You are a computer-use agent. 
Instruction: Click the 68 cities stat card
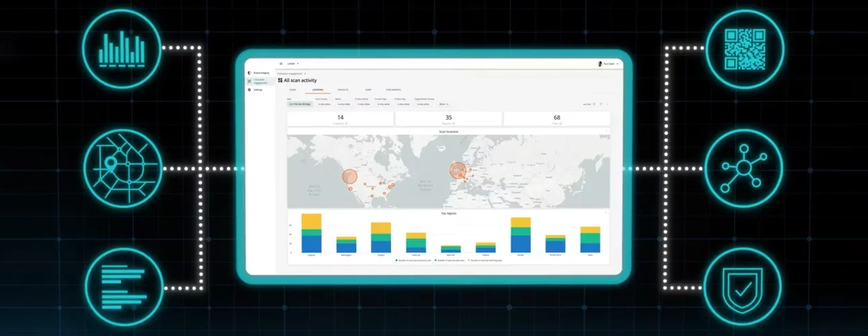556,118
